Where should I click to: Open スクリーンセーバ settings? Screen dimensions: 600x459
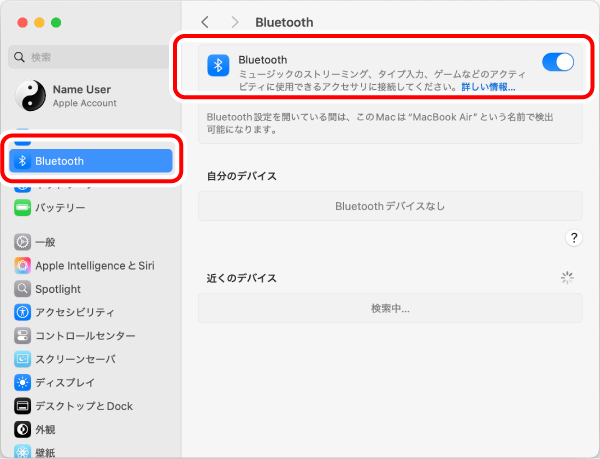[x=91, y=359]
